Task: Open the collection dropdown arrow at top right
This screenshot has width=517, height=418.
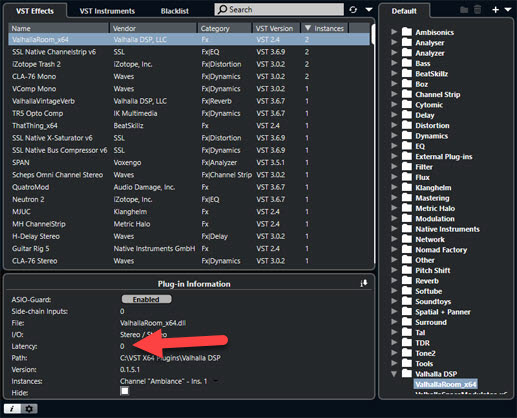Action: coord(508,10)
